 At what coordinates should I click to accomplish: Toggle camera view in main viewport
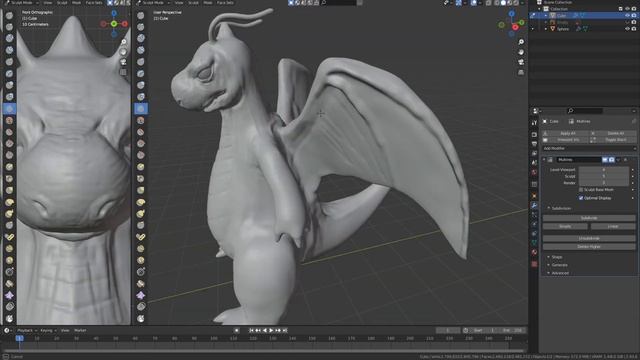click(x=521, y=62)
